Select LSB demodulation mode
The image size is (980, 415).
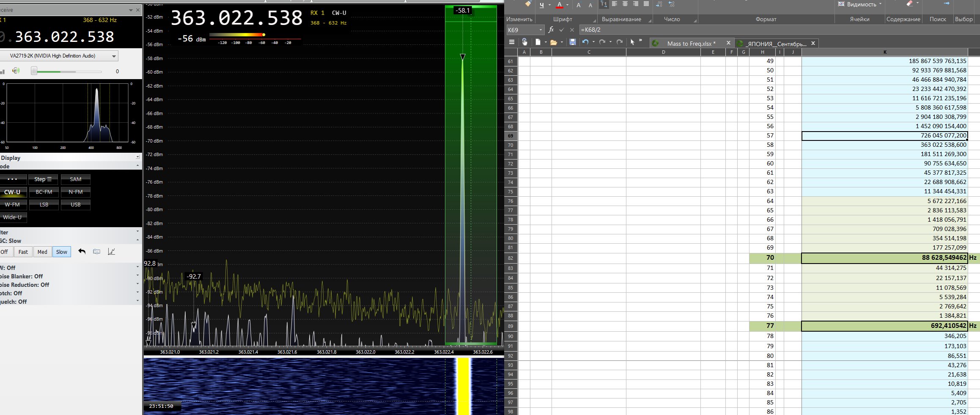44,204
